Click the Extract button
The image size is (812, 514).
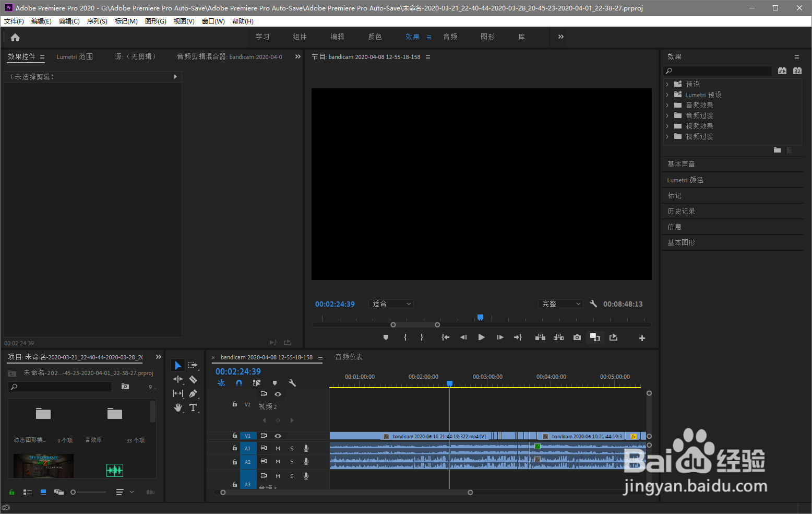click(x=558, y=337)
